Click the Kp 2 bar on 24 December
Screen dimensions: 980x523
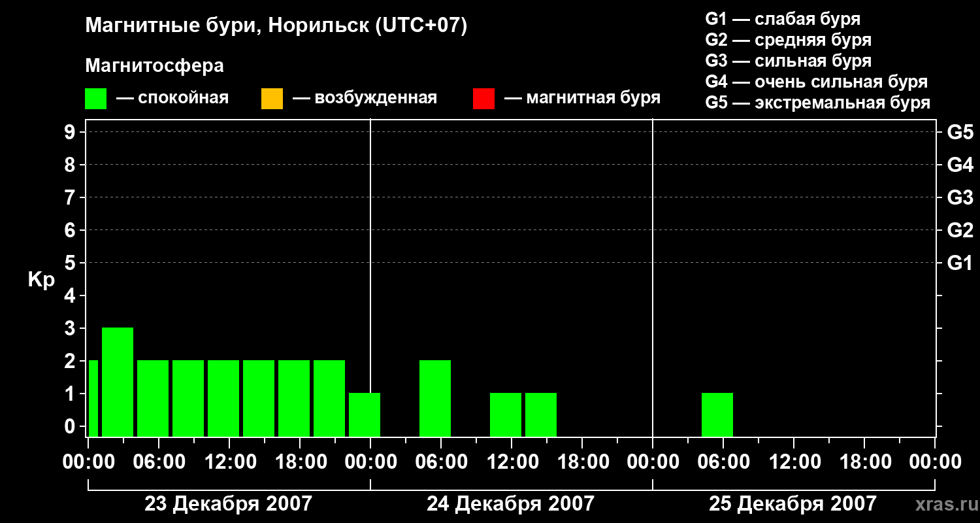(435, 398)
